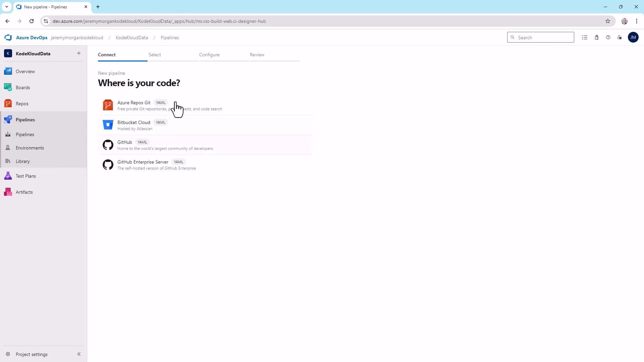Open Pipelines breadcrumb link
Screen dimensions: 644x362
click(170, 38)
